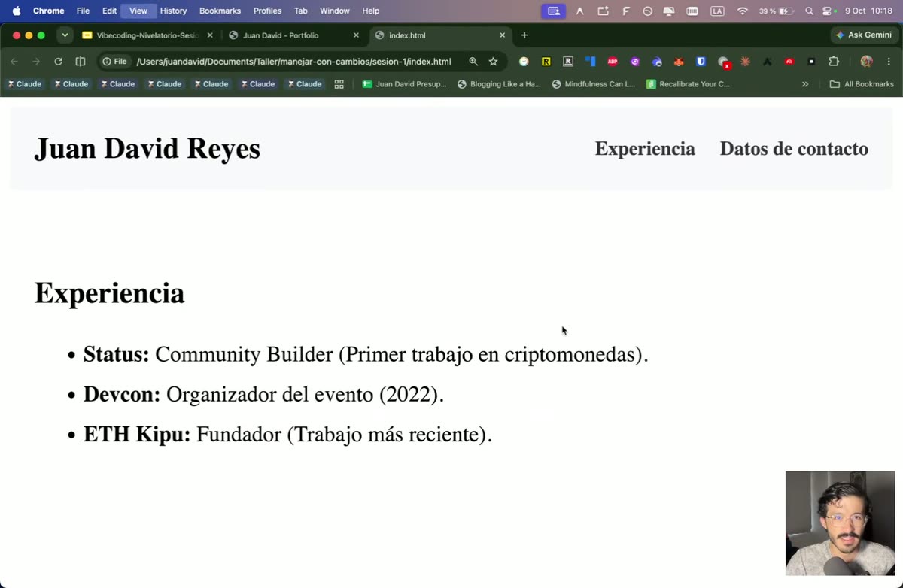Click the zoom magnifier in address bar
903x588 pixels.
tap(473, 62)
